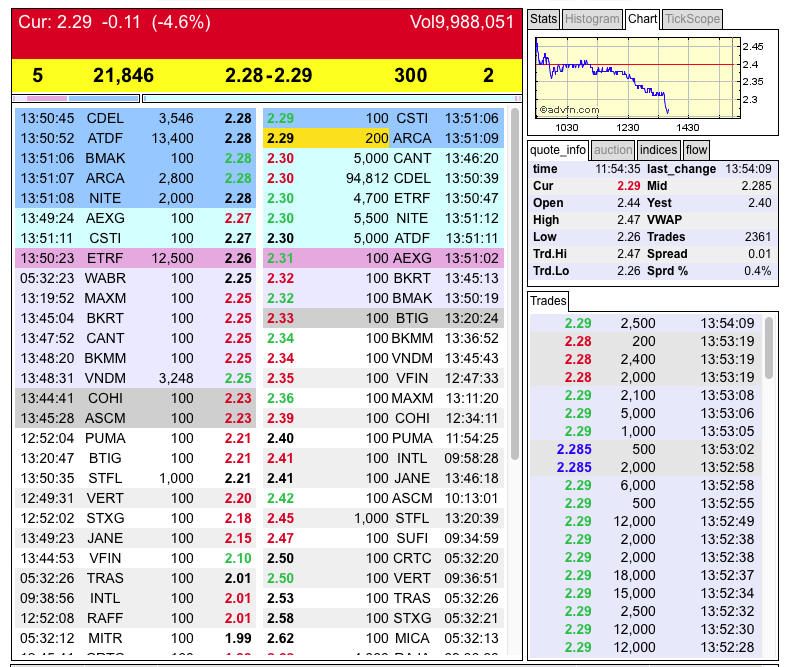This screenshot has height=667, width=787.
Task: Open the TickScope tab
Action: click(692, 19)
